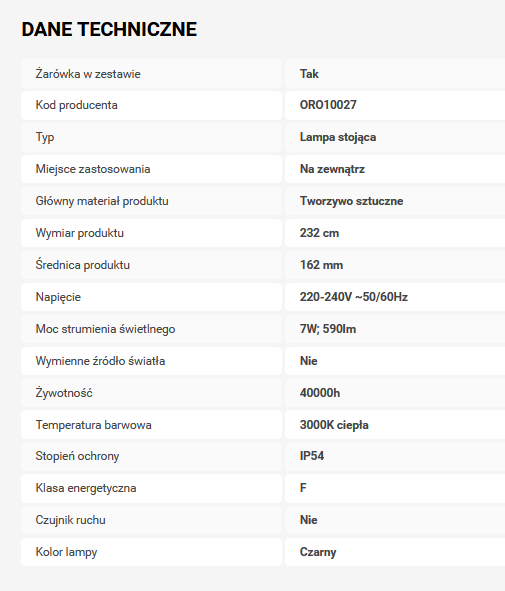Click the Wymienne źródło światła label
Viewport: 505px width, 591px height.
(100, 361)
